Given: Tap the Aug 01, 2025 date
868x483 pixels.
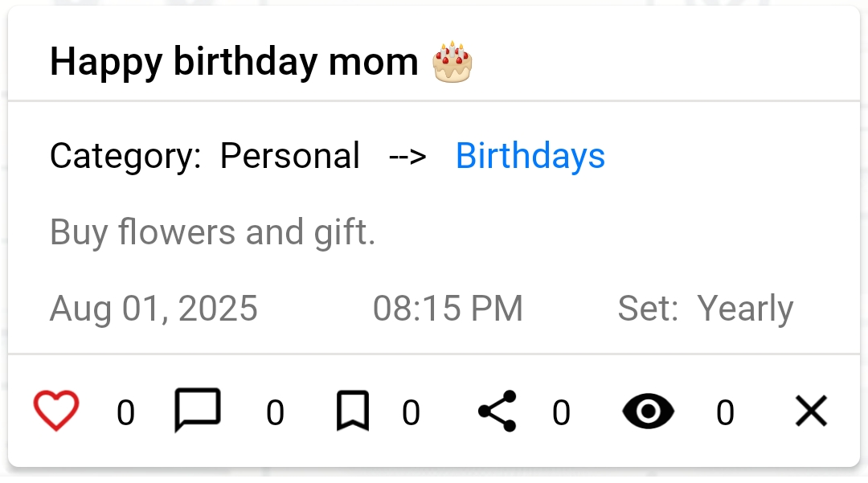Looking at the screenshot, I should coord(154,309).
